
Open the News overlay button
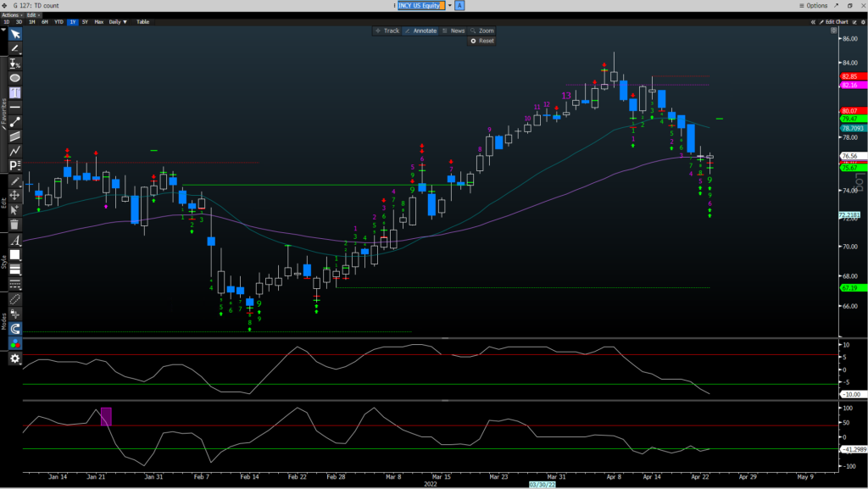(x=453, y=31)
